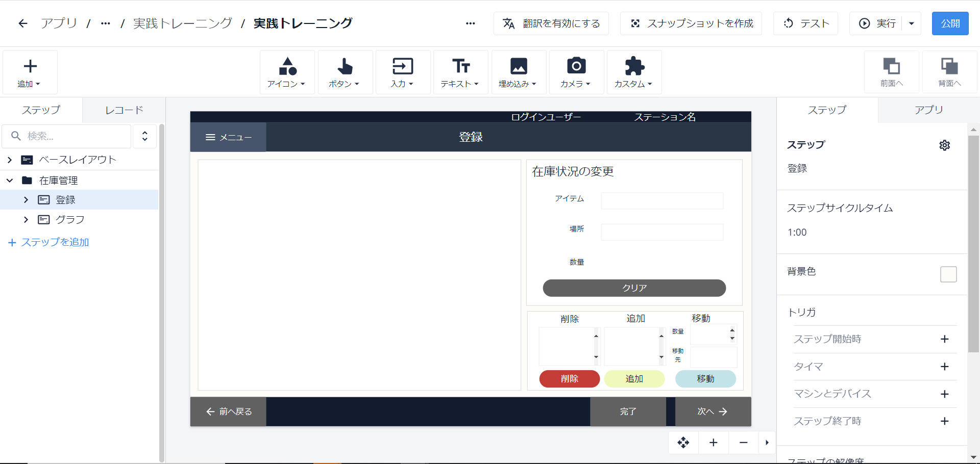Click スナップショットを作成 button
980x464 pixels.
[x=691, y=23]
